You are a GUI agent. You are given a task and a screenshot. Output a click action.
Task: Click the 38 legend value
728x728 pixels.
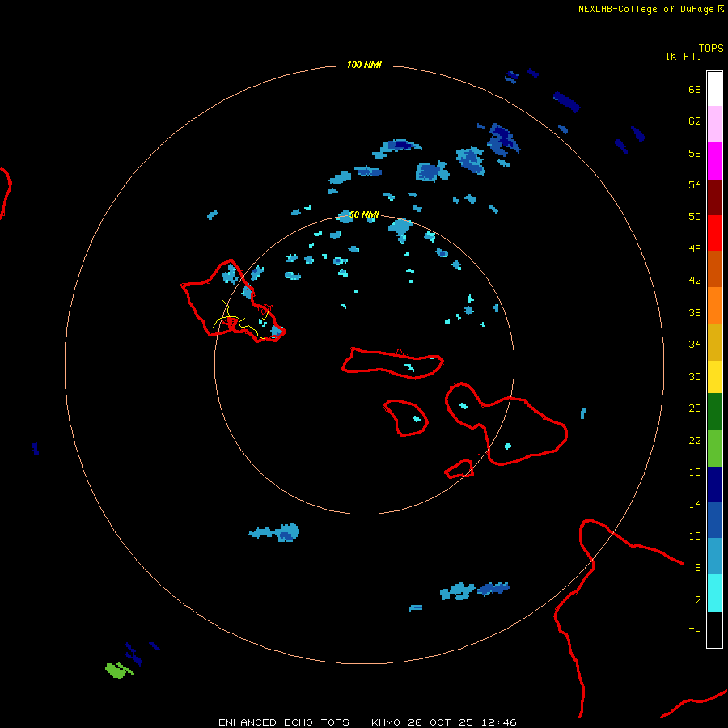click(x=695, y=313)
